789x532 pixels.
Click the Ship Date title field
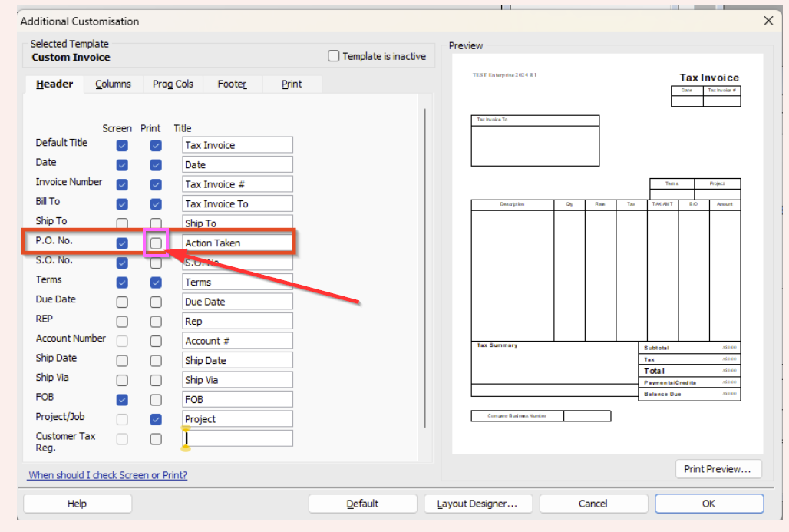click(x=237, y=360)
